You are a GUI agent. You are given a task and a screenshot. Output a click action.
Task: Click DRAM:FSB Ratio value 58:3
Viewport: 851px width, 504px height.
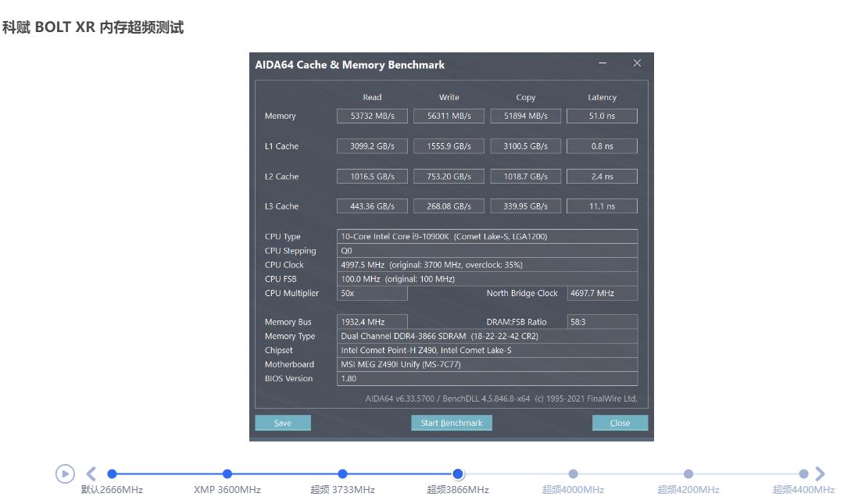pyautogui.click(x=602, y=322)
